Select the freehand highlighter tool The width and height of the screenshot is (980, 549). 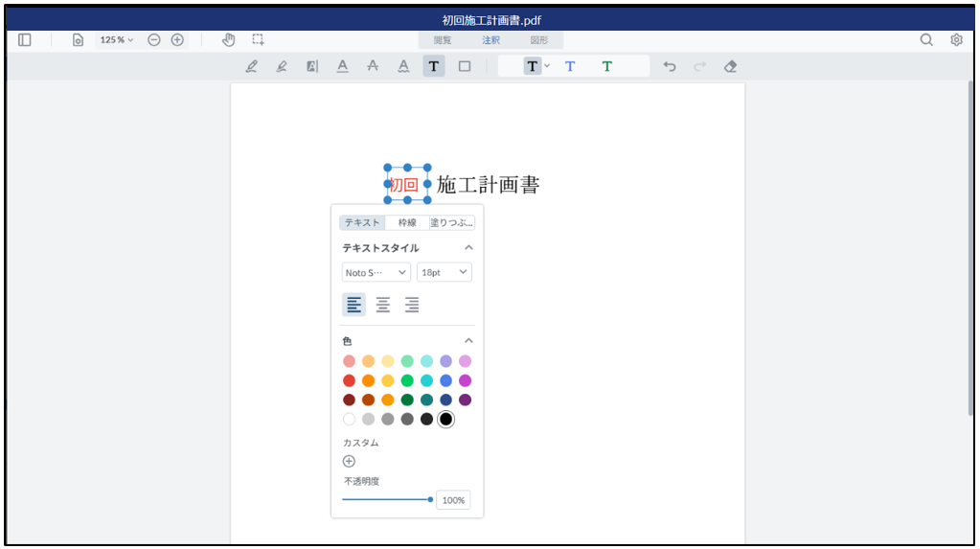coord(282,66)
